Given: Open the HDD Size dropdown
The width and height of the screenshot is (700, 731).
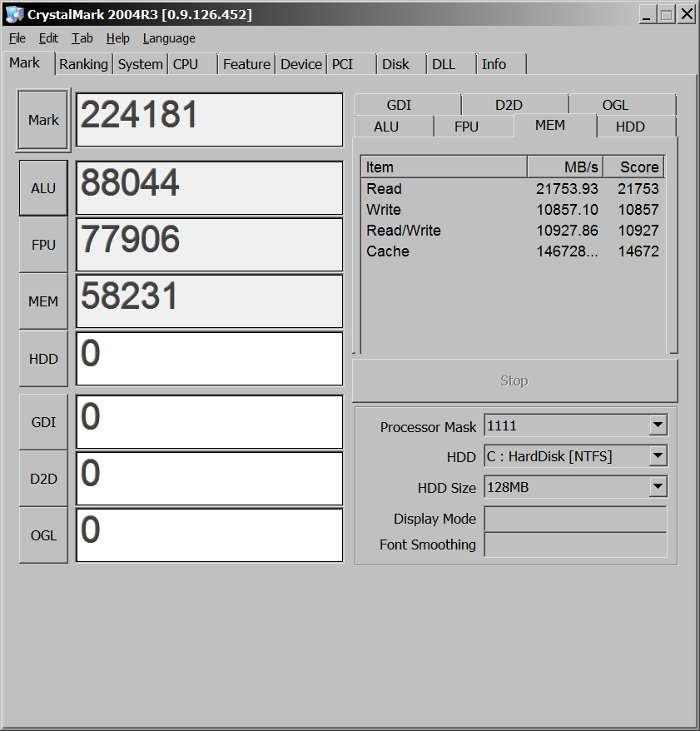Looking at the screenshot, I should coord(658,487).
